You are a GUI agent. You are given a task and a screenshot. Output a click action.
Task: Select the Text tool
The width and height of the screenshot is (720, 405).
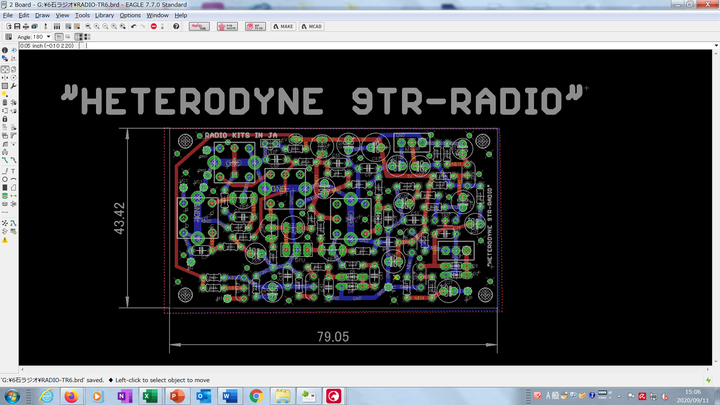pos(13,171)
